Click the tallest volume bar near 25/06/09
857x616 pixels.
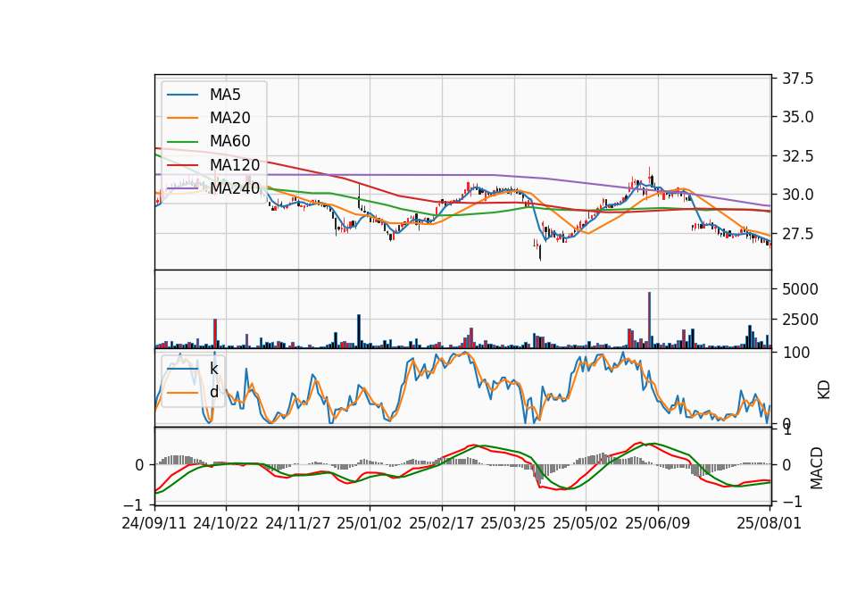(x=649, y=320)
